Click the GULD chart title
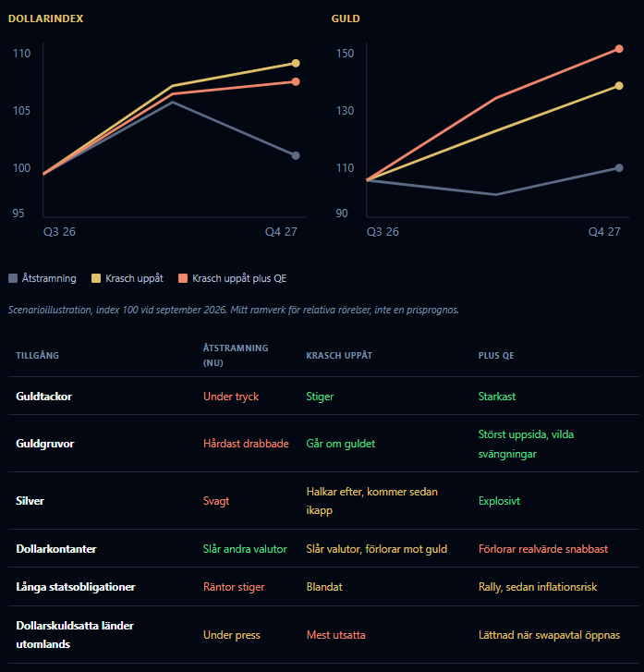This screenshot has height=672, width=644. (x=346, y=18)
